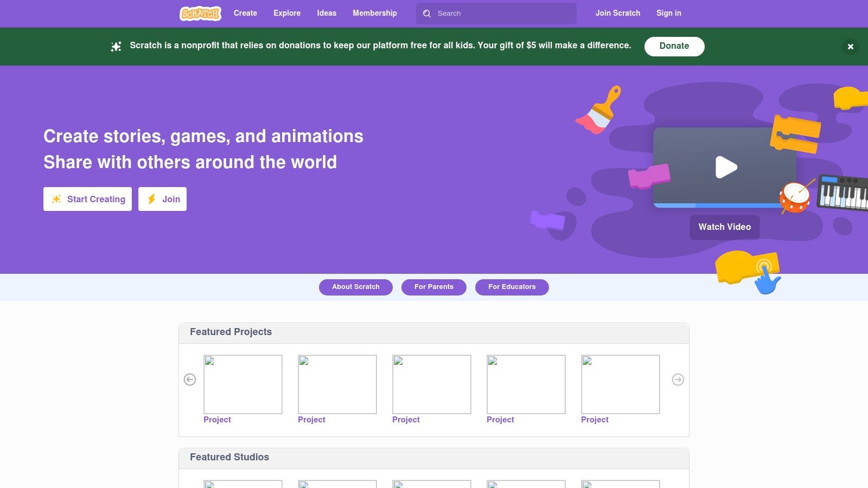The width and height of the screenshot is (868, 488).
Task: Click the left arrow in Featured Projects
Action: tap(190, 380)
